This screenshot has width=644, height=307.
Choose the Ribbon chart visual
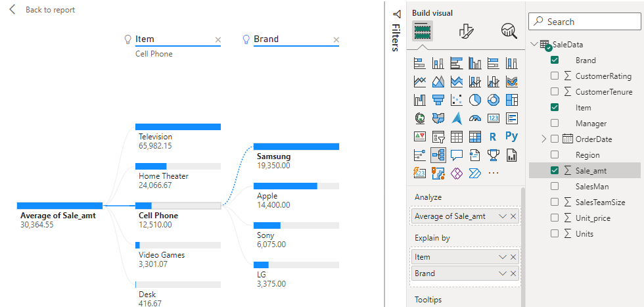pos(512,82)
